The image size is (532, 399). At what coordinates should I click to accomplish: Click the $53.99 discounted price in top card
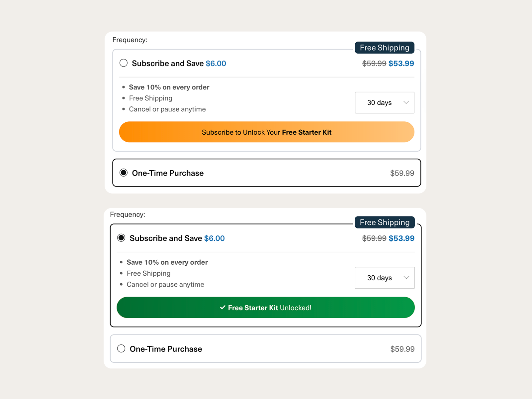point(401,64)
